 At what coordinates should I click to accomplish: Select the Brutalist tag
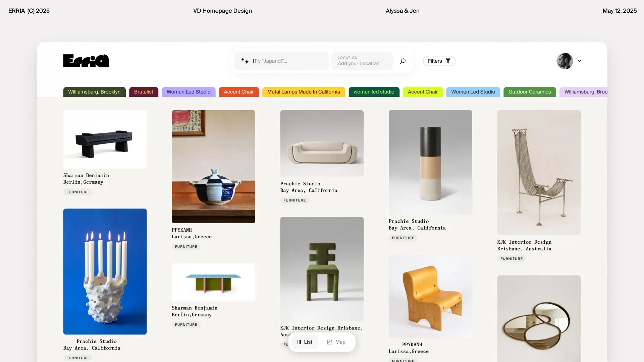click(x=144, y=92)
